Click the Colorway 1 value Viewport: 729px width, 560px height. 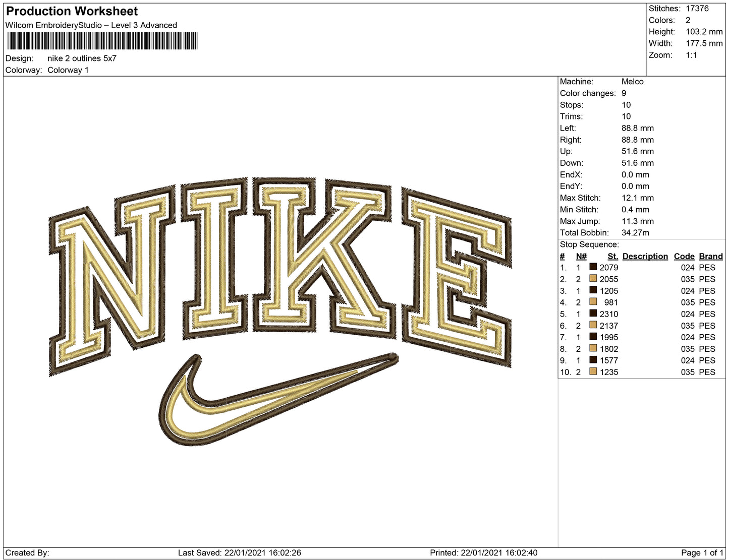[x=68, y=70]
